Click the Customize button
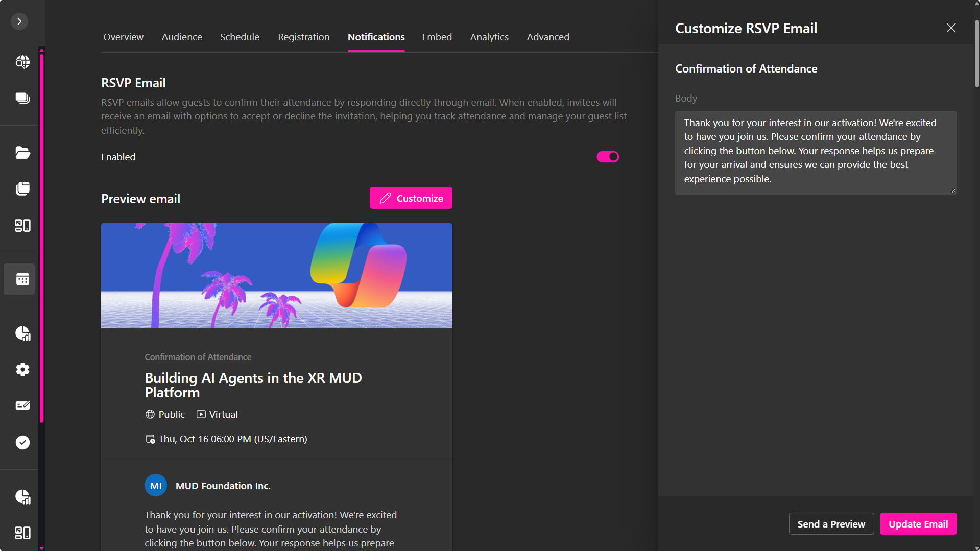Image resolution: width=980 pixels, height=551 pixels. click(411, 198)
